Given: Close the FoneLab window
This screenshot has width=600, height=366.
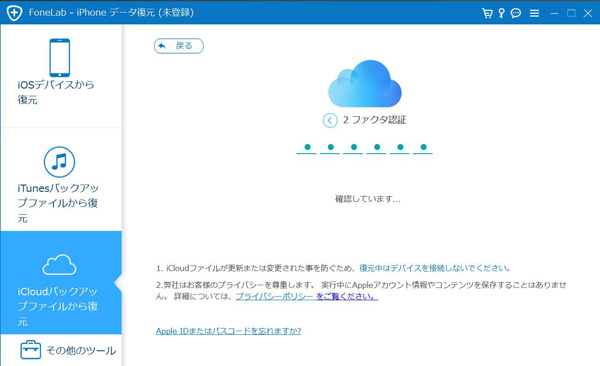Looking at the screenshot, I should click(588, 13).
